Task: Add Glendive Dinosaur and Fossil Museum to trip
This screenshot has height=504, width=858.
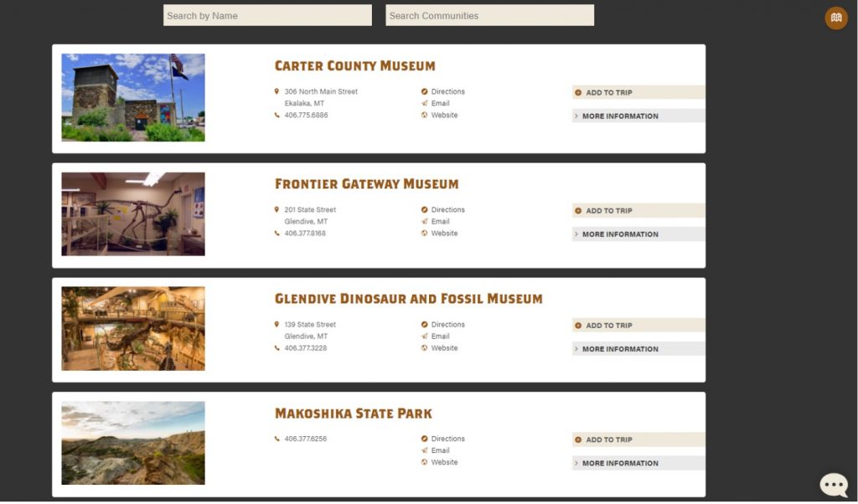Action: pyautogui.click(x=638, y=325)
